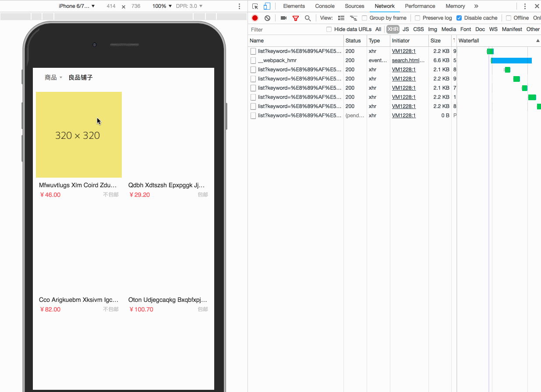The height and width of the screenshot is (392, 541).
Task: Stop recording network log with red button
Action: [x=255, y=18]
